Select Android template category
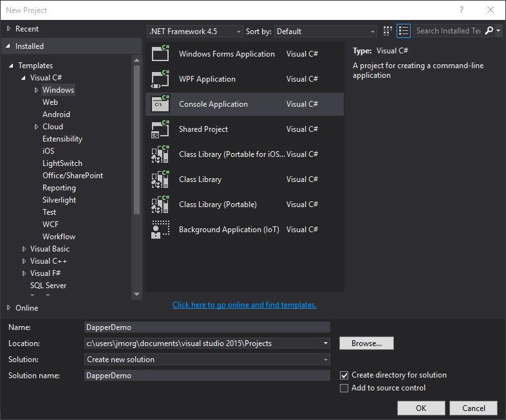This screenshot has width=506, height=420. point(56,114)
